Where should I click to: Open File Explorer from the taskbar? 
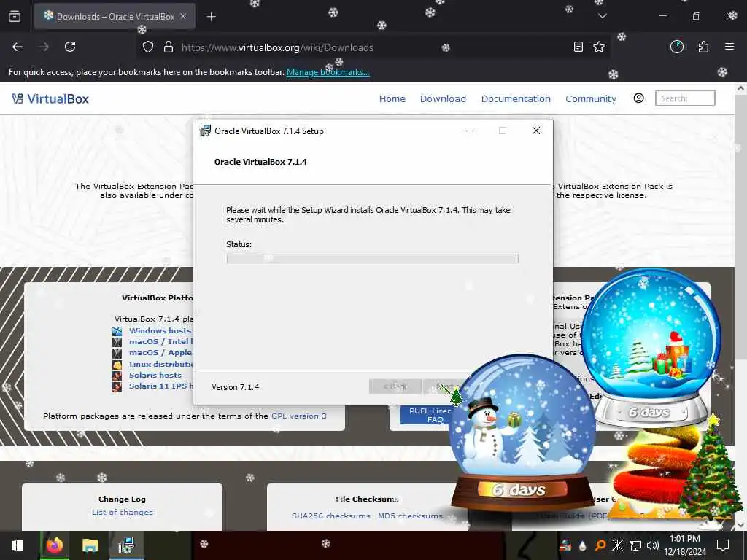click(x=90, y=545)
